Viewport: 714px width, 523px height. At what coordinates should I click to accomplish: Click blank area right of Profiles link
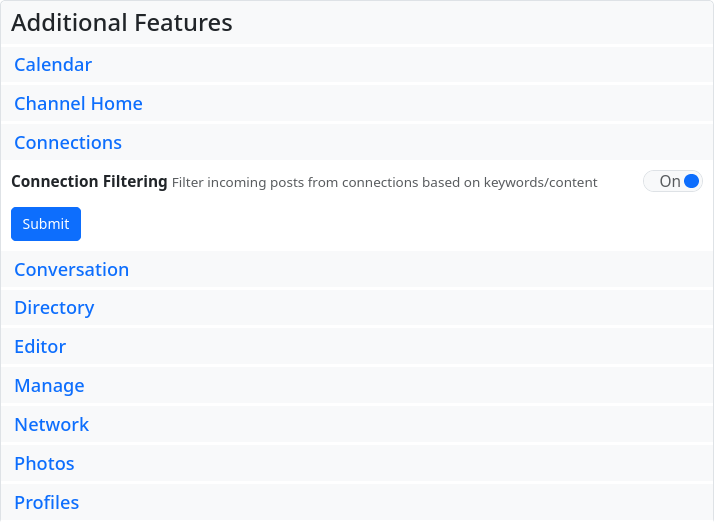(400, 503)
